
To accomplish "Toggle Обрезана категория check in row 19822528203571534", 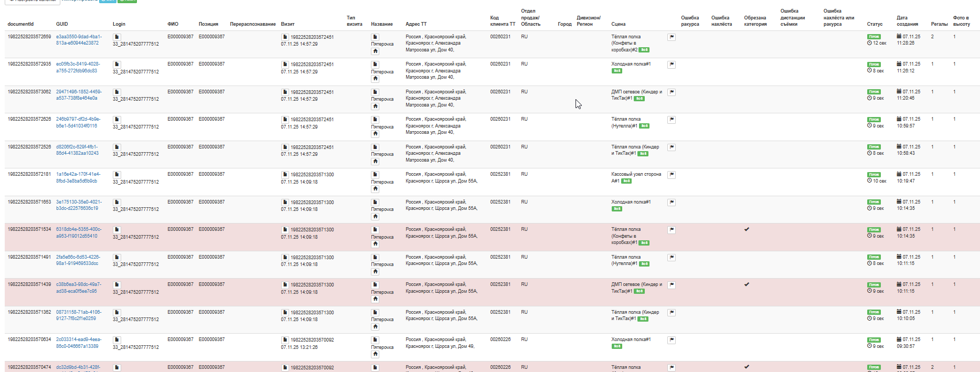I will [747, 229].
